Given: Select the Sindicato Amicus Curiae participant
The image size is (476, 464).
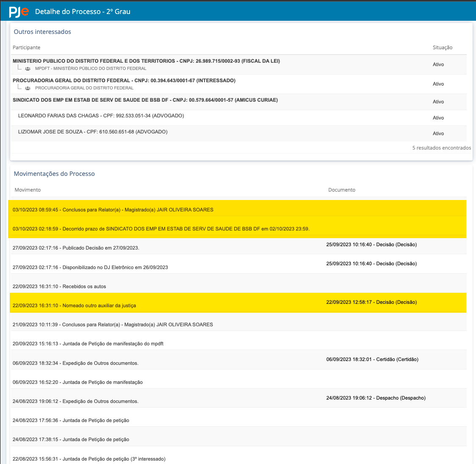Looking at the screenshot, I should tap(145, 100).
